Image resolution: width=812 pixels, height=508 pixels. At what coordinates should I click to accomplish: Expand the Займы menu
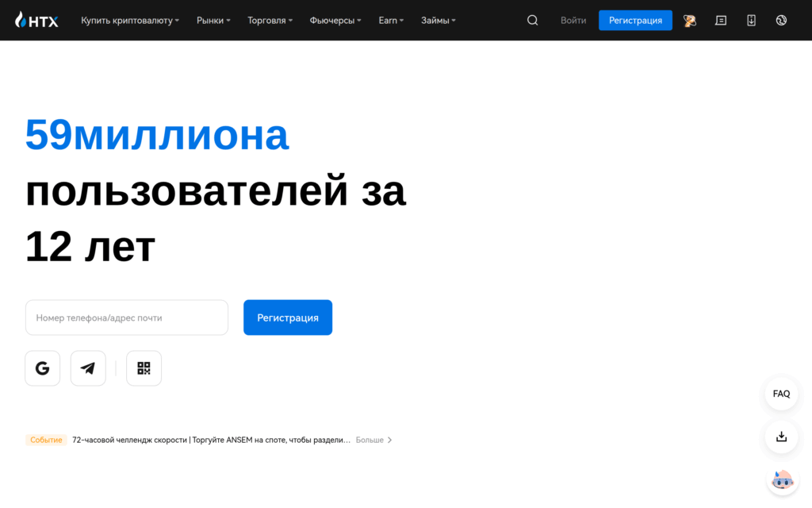coord(438,20)
